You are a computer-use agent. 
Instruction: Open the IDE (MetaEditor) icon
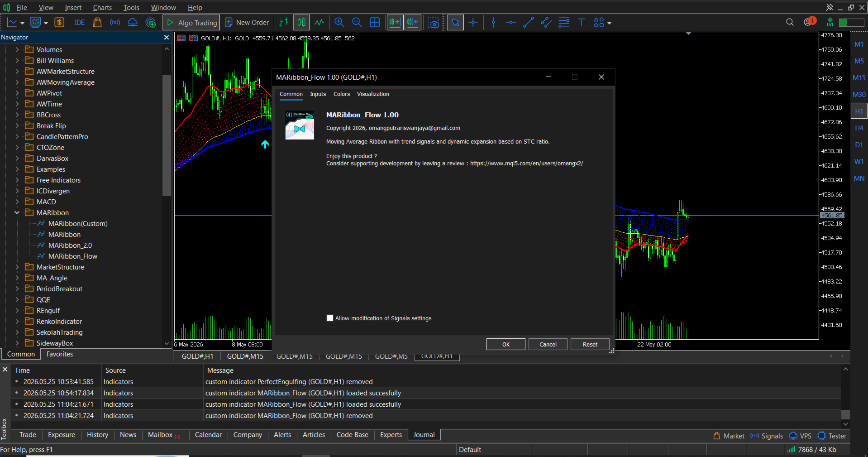pyautogui.click(x=80, y=23)
